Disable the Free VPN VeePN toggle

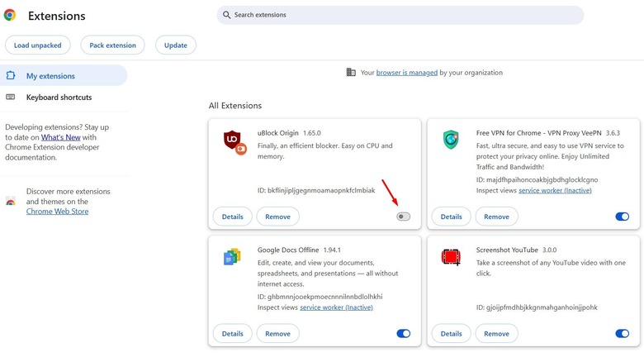(622, 217)
